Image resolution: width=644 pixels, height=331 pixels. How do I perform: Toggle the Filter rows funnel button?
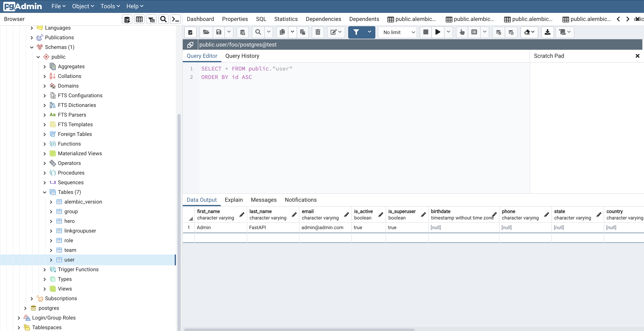click(356, 32)
